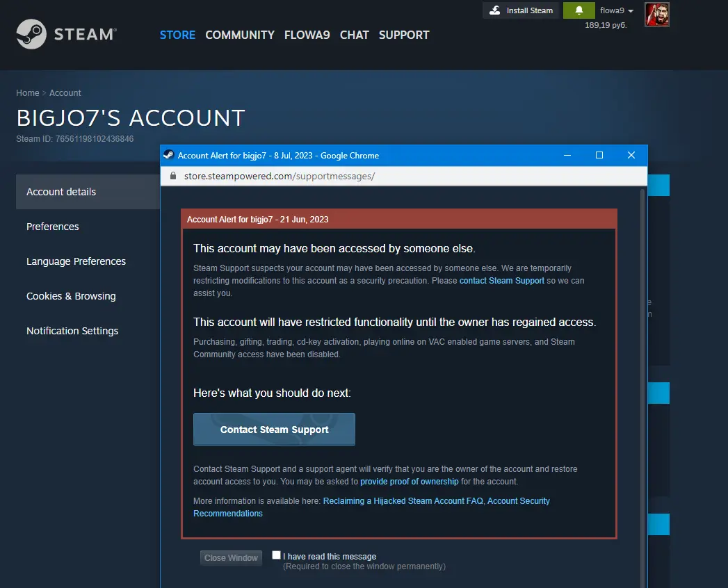Click the wallet balance 189,19 руб.

pos(606,25)
